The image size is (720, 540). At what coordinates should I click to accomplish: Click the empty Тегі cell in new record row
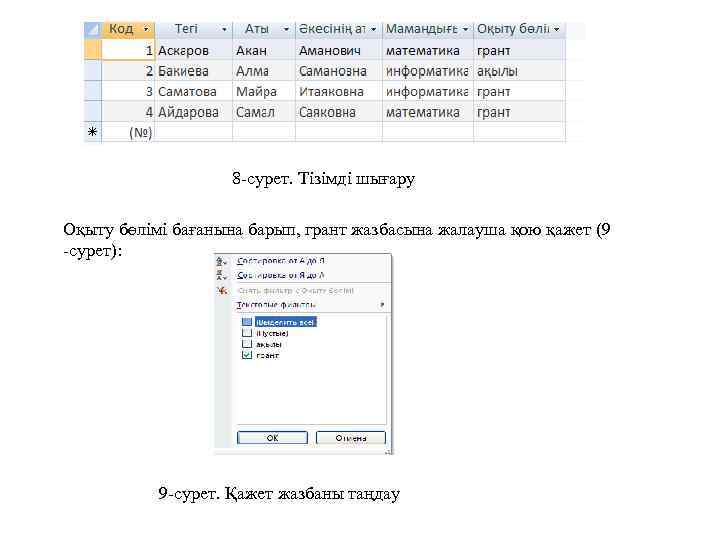point(194,132)
